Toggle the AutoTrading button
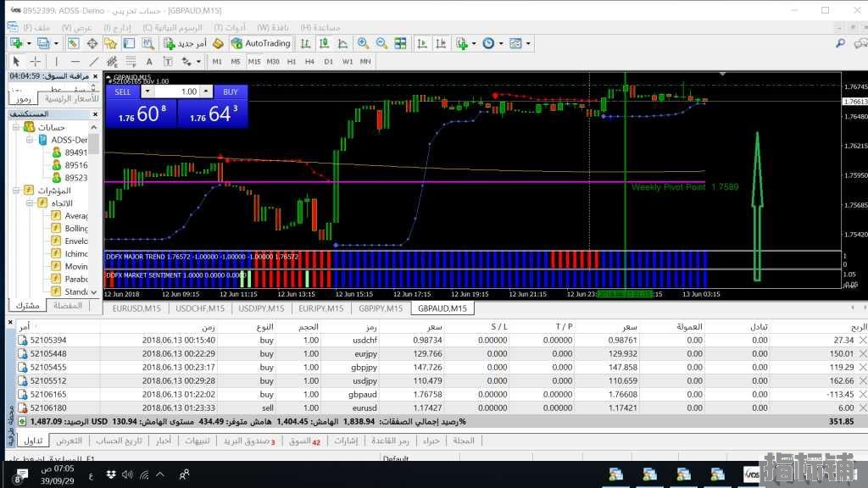Screen dimensions: 868x488 click(x=261, y=43)
